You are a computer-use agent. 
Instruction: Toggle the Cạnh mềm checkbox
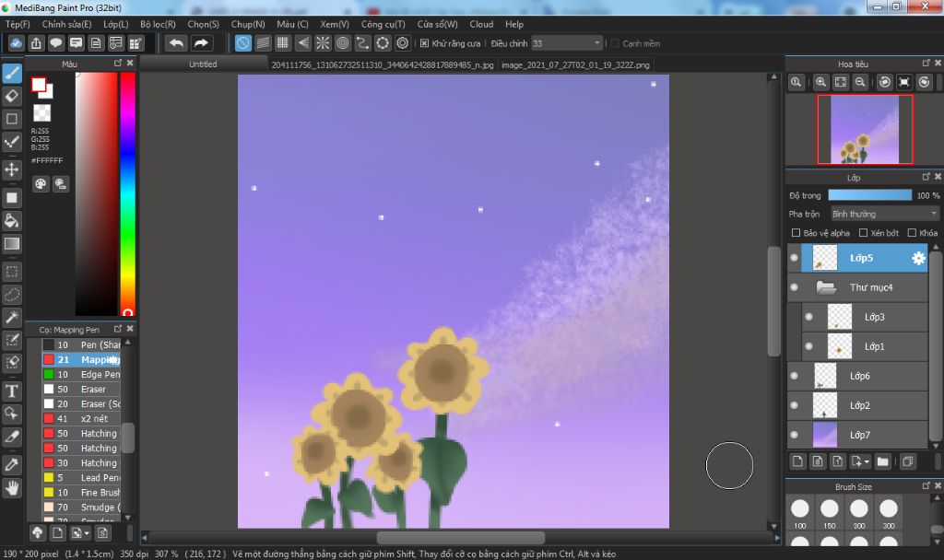615,43
